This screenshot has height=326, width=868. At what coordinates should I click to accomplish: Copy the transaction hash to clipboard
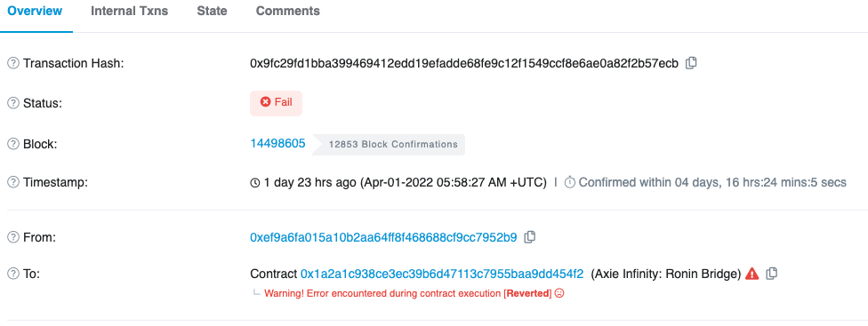point(691,63)
